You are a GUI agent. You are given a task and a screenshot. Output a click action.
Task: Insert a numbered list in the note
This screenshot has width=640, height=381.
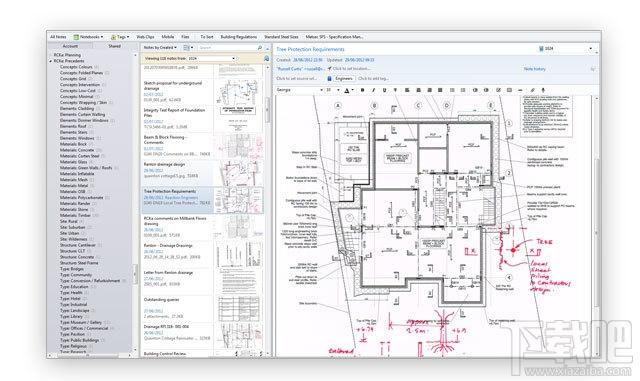coord(463,90)
